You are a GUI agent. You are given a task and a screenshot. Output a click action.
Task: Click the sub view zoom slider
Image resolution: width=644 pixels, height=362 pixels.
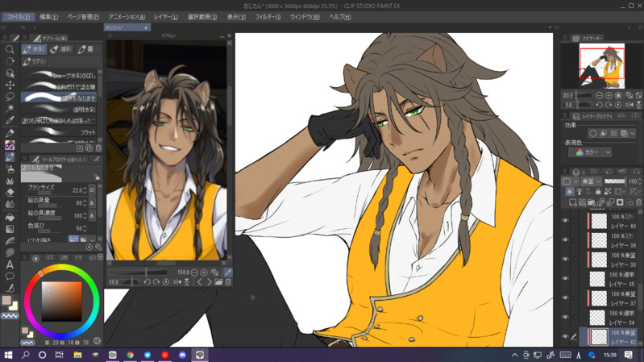(138, 273)
